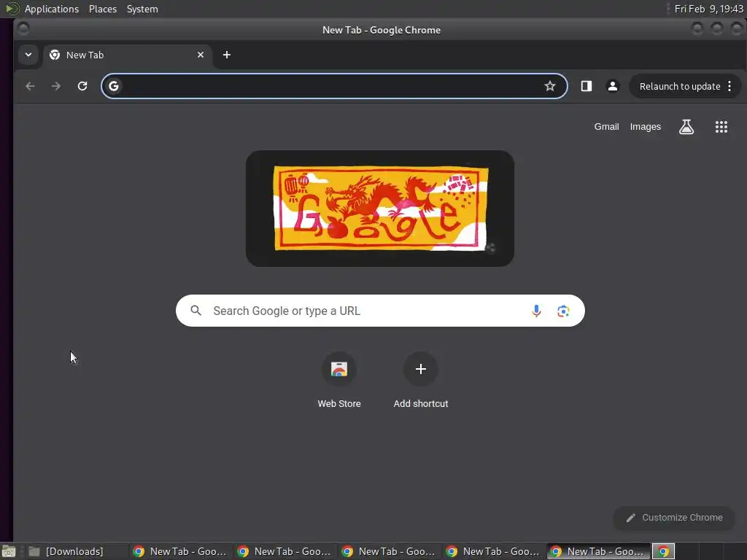Click the Web Store label

339,403
